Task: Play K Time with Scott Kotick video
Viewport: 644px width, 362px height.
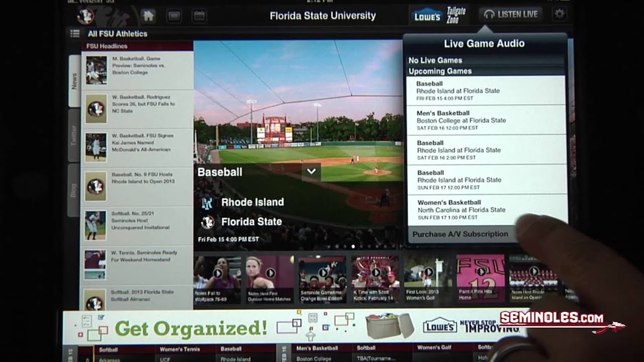Action: pos(375,279)
